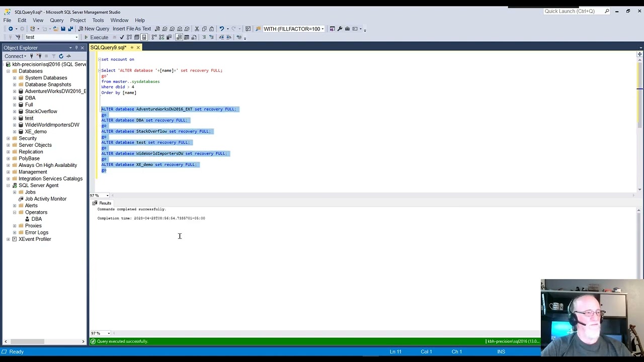The height and width of the screenshot is (362, 644).
Task: Open the query editor zoom 97 % dropdown
Action: tap(107, 196)
